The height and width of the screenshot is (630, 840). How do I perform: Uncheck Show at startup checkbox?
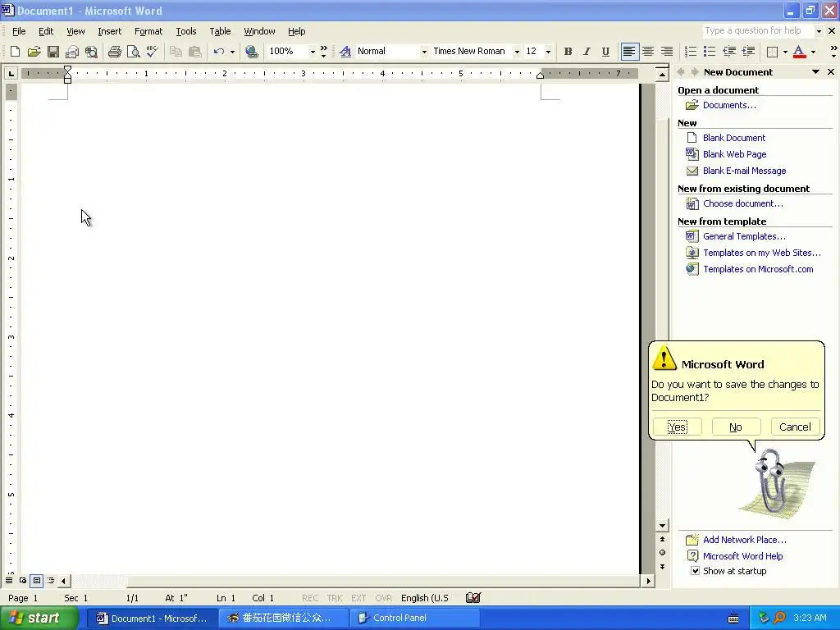click(695, 571)
